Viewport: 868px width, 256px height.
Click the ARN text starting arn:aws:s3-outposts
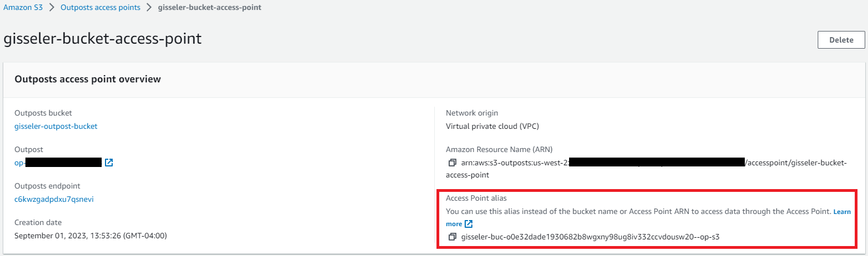point(514,163)
